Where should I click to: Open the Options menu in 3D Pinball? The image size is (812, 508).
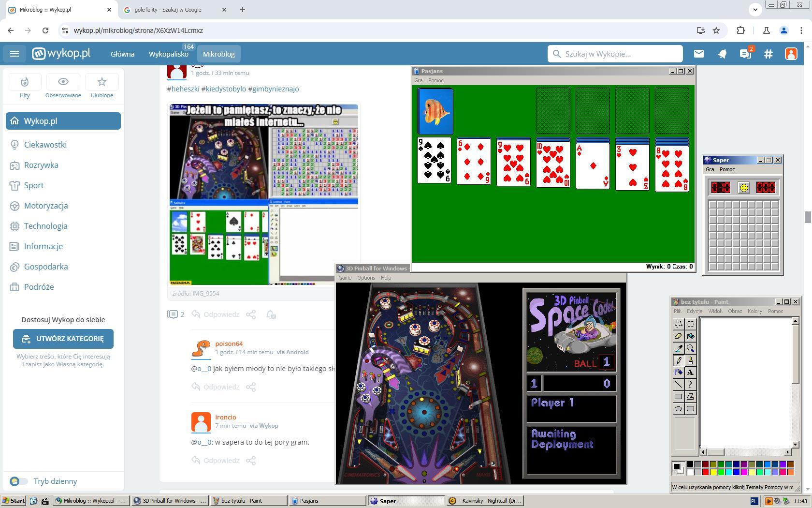pos(366,278)
